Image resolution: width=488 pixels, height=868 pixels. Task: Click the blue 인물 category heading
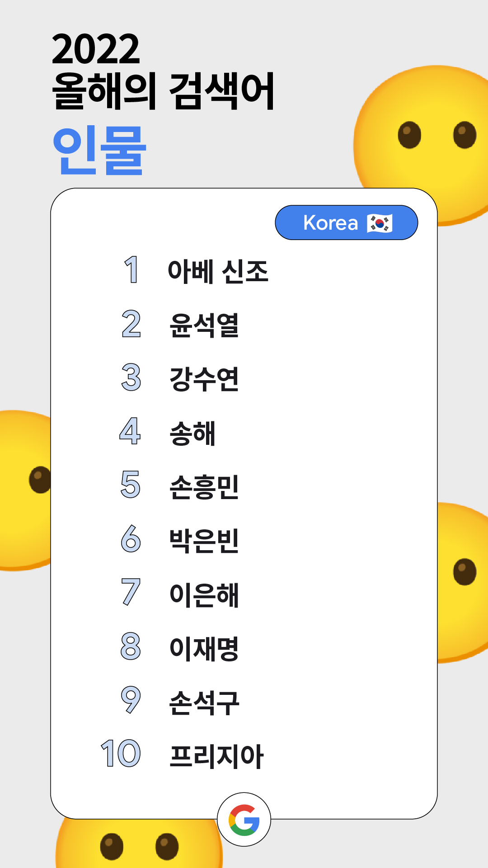pyautogui.click(x=99, y=151)
